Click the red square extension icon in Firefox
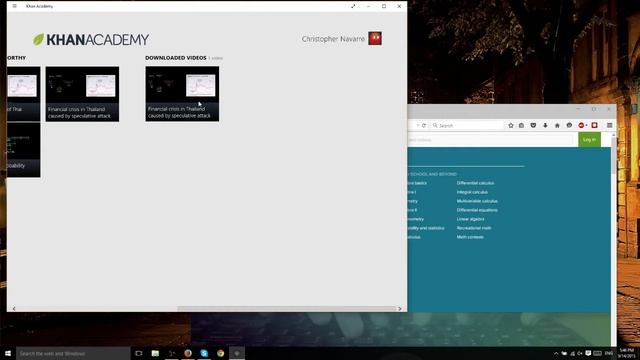This screenshot has height=360, width=640. [x=594, y=125]
